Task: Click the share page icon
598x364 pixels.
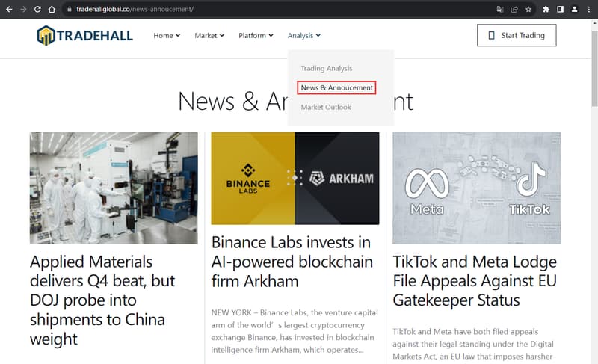Action: (x=514, y=9)
